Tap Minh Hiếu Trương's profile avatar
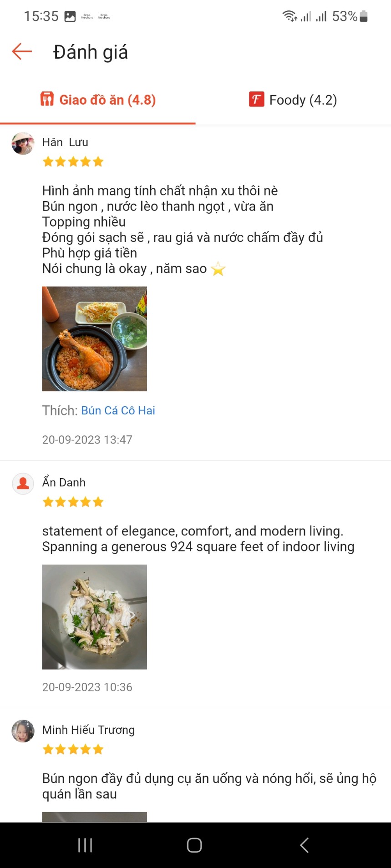 tap(23, 731)
